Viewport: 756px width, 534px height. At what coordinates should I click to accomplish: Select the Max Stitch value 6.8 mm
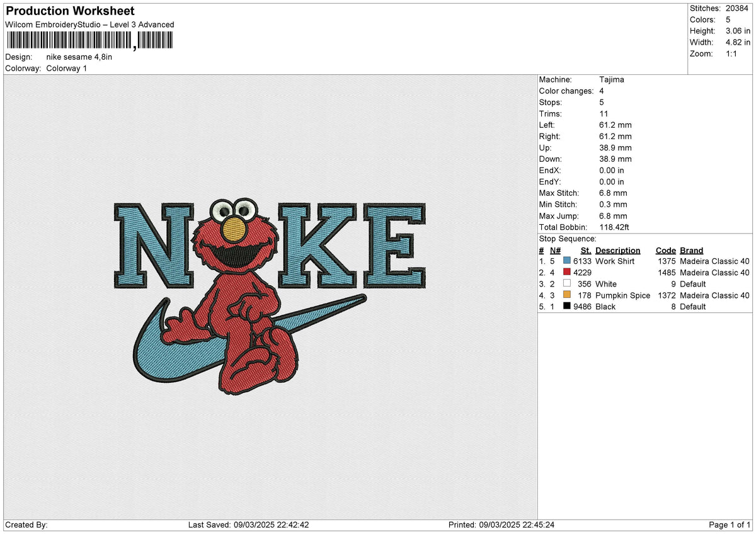(613, 193)
